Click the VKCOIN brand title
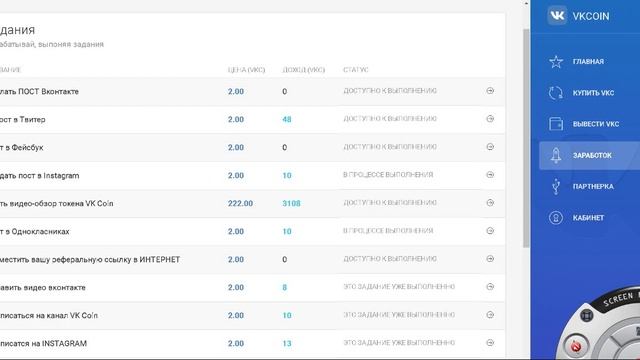This screenshot has height=360, width=640. [x=591, y=16]
